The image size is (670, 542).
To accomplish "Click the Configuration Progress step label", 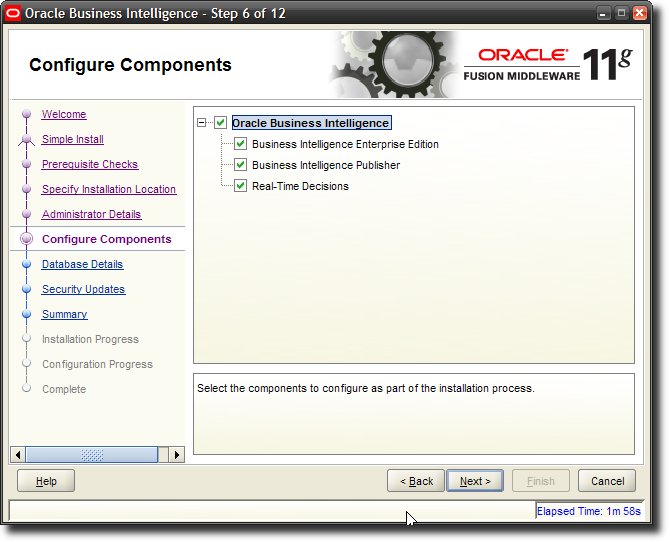I will (97, 364).
